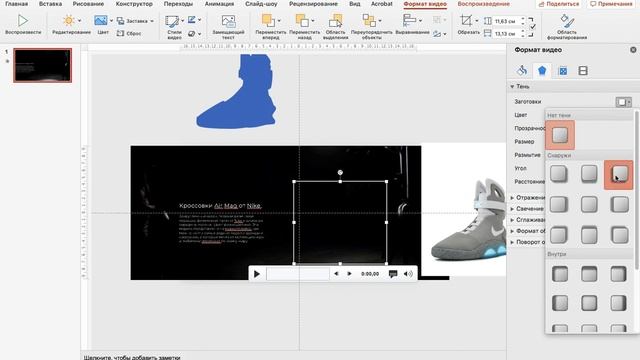Select the Нет тени preset
This screenshot has width=640, height=360.
pyautogui.click(x=560, y=135)
